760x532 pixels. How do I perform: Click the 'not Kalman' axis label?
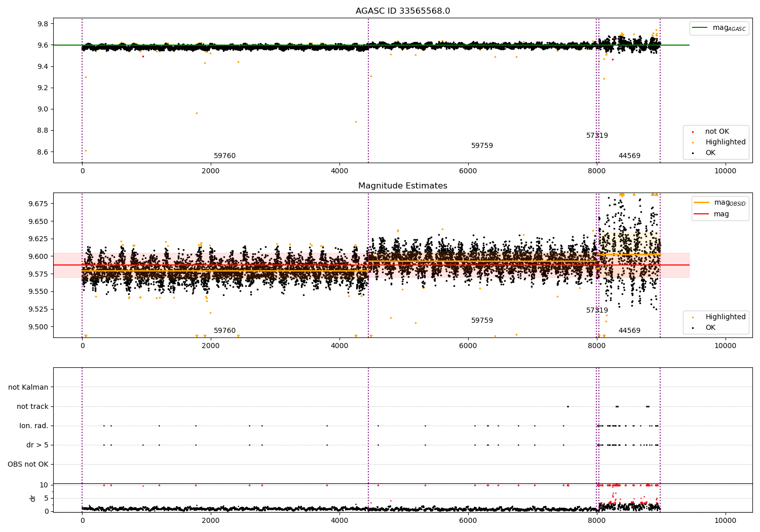pos(28,388)
